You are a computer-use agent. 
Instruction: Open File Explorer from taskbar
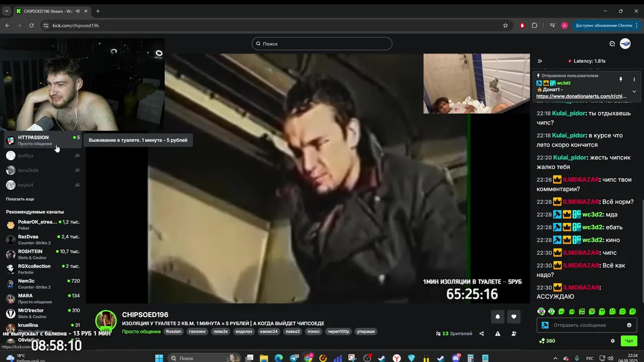tap(264, 358)
